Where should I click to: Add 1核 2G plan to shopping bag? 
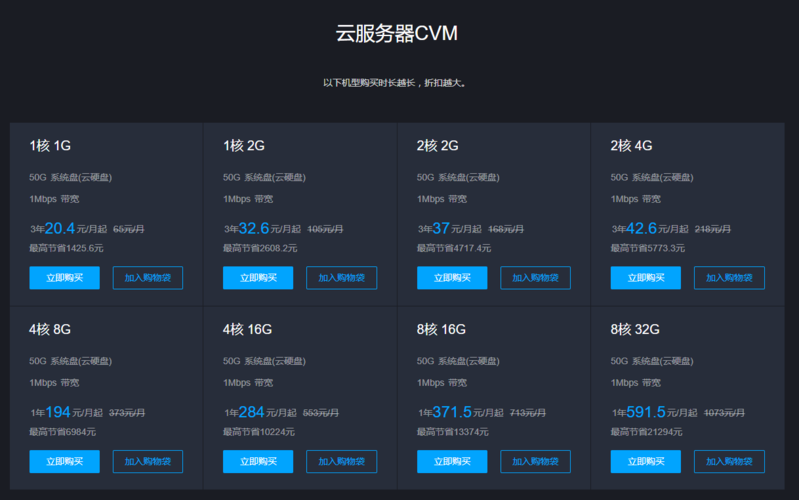[341, 278]
